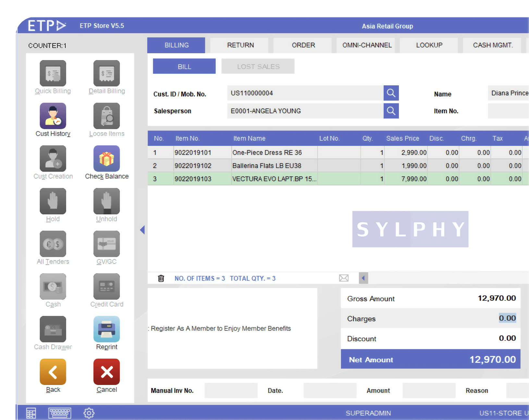The image size is (529, 420).
Task: Search customer with Cust. ID magnifier button
Action: coord(391,93)
